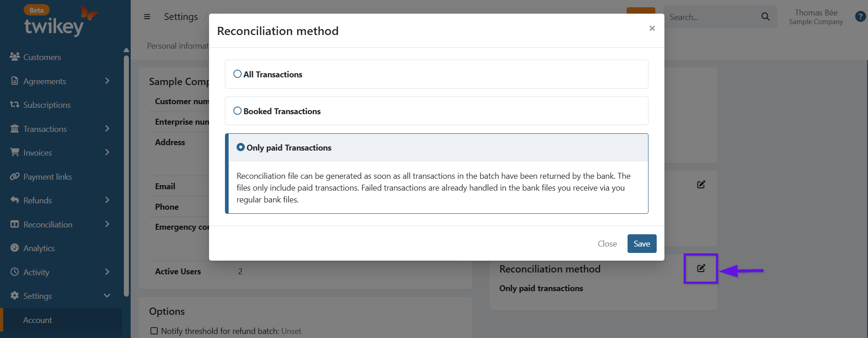Click the search magnifier icon
This screenshot has height=338, width=868.
(x=765, y=17)
